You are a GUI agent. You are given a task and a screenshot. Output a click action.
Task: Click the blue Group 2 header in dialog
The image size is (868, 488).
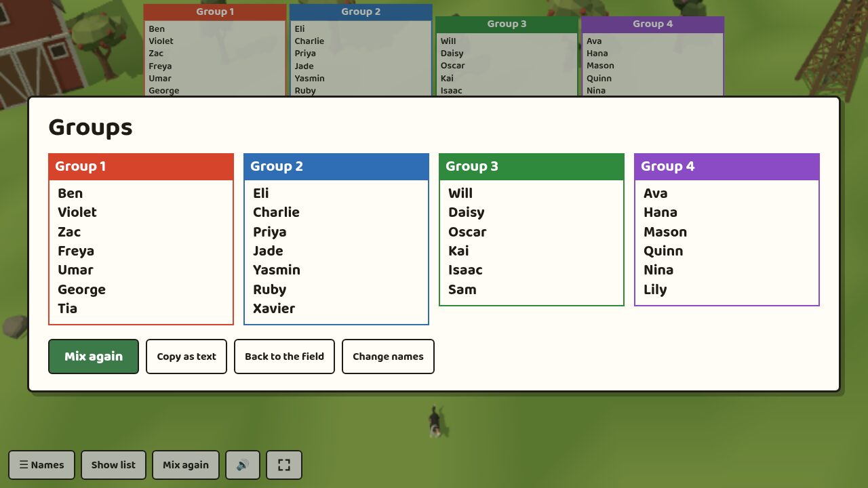pos(336,167)
